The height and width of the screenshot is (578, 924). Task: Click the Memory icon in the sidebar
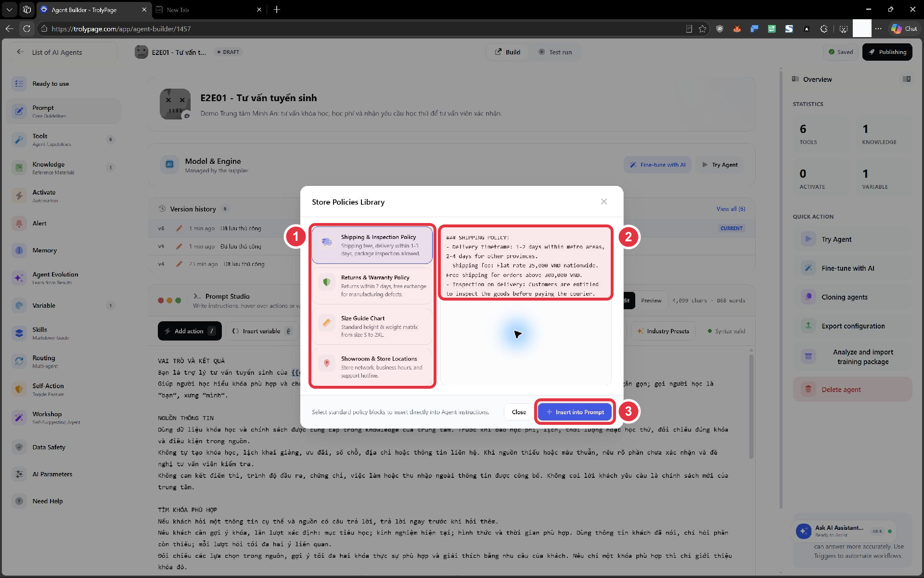click(19, 250)
